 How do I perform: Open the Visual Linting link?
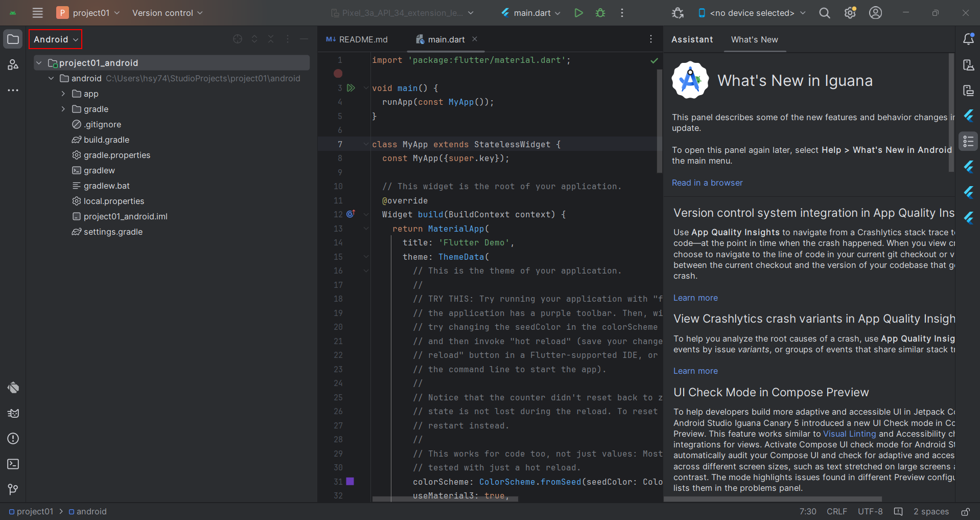[849, 434]
